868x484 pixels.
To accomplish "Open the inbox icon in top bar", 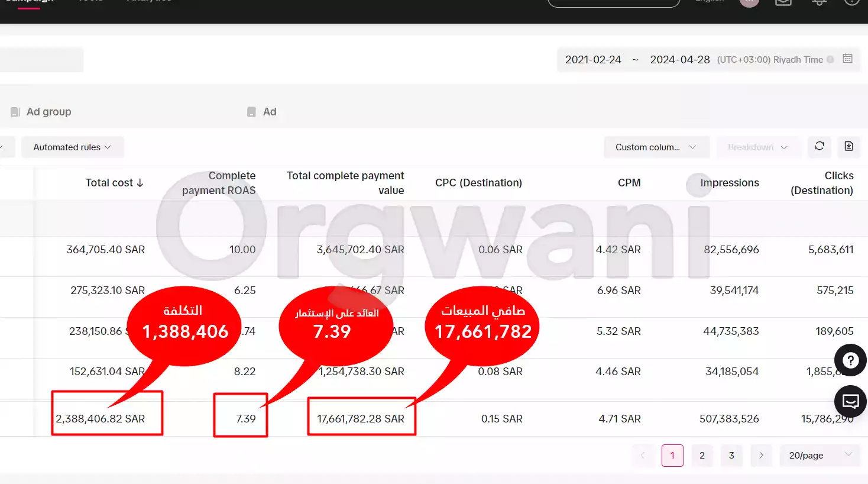I will click(783, 2).
